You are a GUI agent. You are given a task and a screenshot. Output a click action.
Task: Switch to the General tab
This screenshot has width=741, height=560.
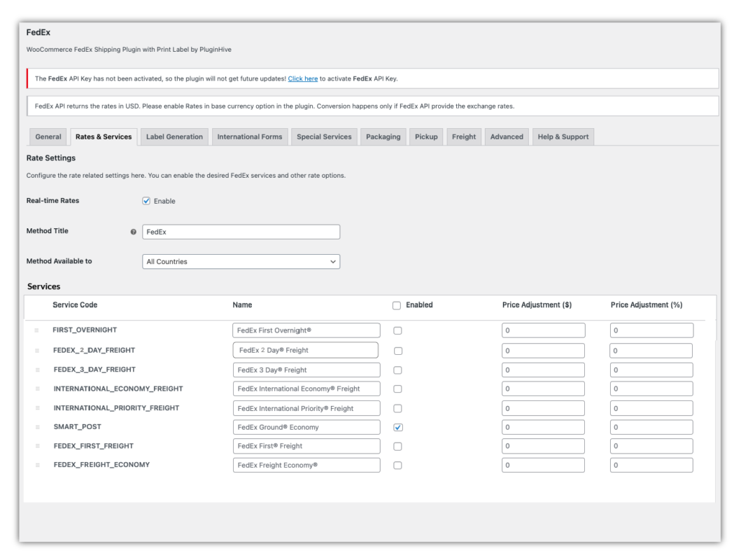(48, 137)
